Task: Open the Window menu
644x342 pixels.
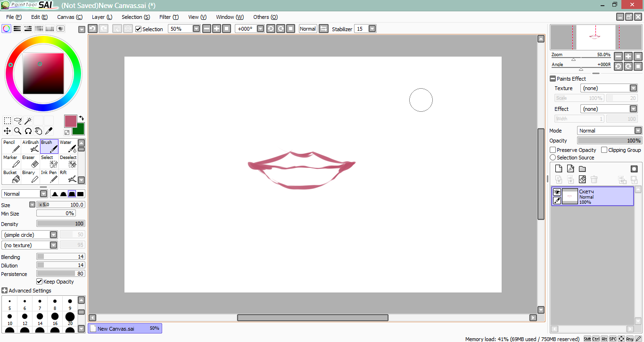Action: coord(230,17)
